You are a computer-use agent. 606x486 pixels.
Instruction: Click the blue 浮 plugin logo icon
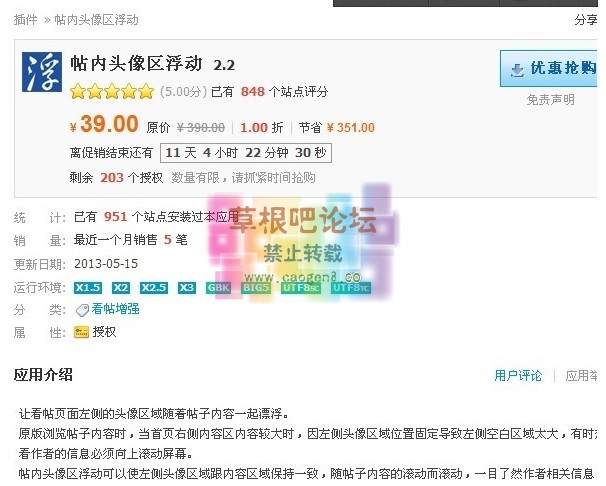click(x=42, y=72)
